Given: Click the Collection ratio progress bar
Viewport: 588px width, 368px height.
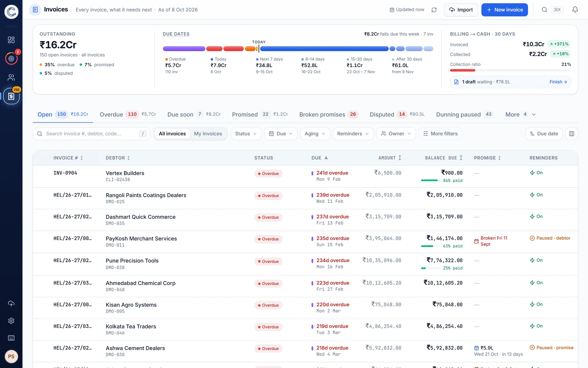Looking at the screenshot, I should coord(510,70).
